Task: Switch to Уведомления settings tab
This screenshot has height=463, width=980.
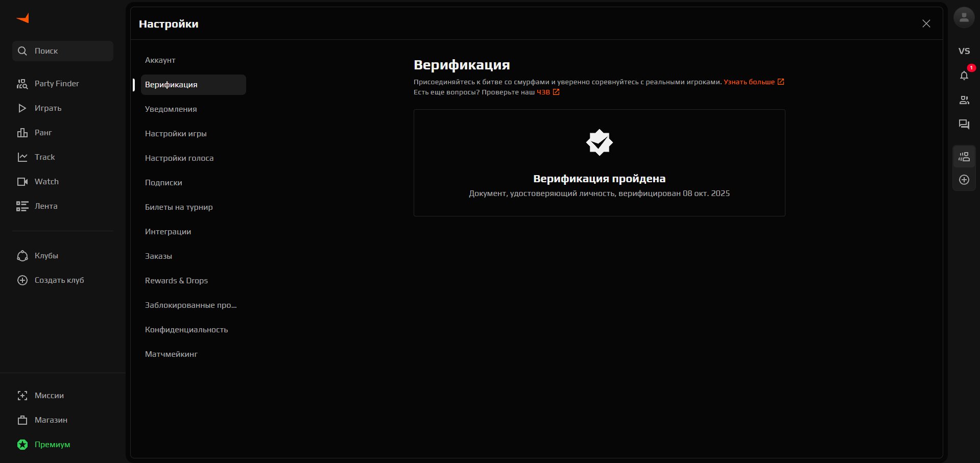Action: pos(171,109)
